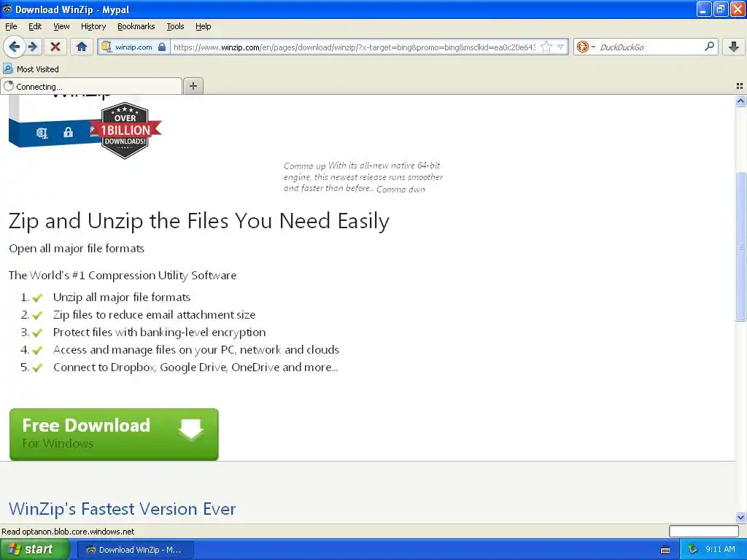Viewport: 747px width, 560px height.
Task: Click the taskbar clock 9:11 AM
Action: coord(720,550)
